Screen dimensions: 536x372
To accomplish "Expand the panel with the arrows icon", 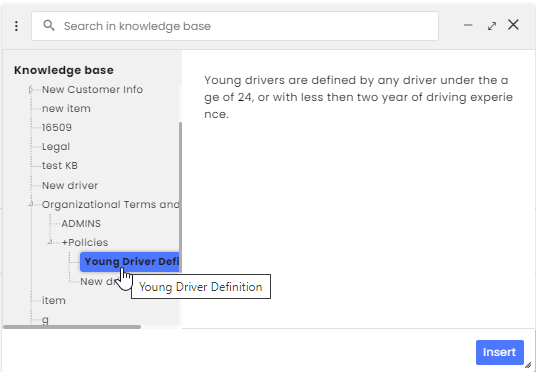I will click(x=492, y=26).
